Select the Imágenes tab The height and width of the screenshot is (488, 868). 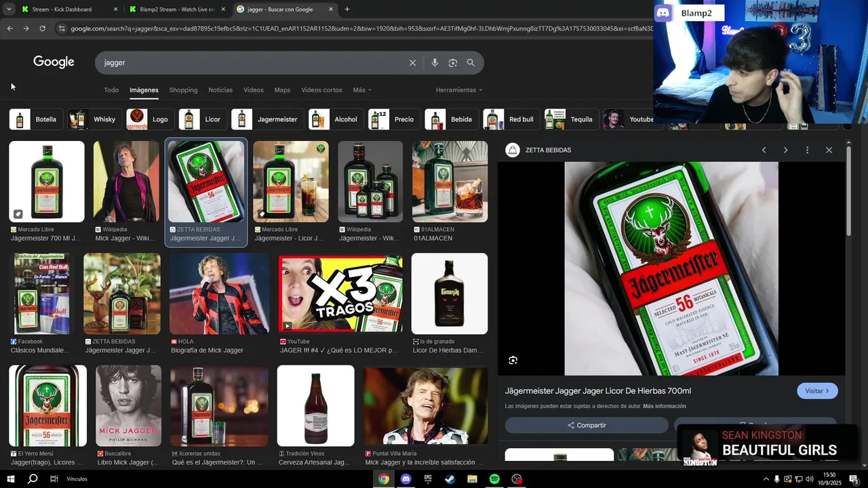pos(144,90)
